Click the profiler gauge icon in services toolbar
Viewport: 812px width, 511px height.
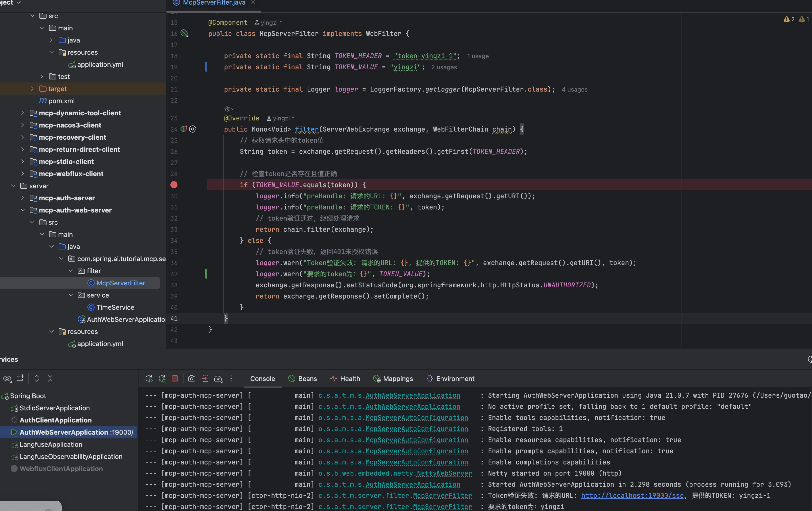pyautogui.click(x=218, y=379)
